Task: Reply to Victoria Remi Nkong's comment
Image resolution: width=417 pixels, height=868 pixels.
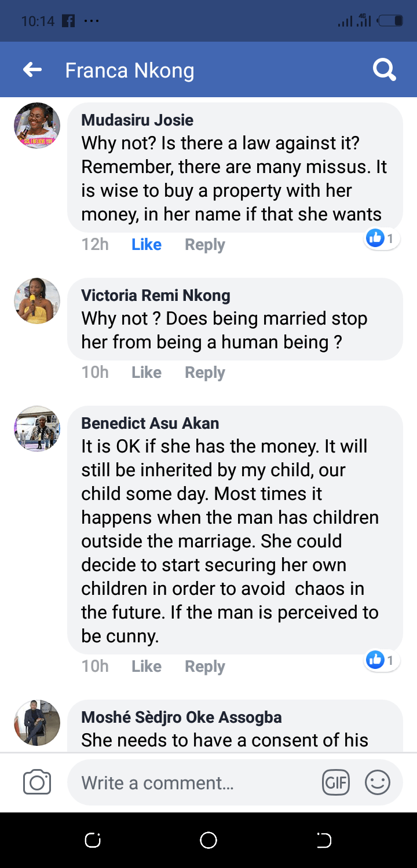Action: pyautogui.click(x=204, y=372)
